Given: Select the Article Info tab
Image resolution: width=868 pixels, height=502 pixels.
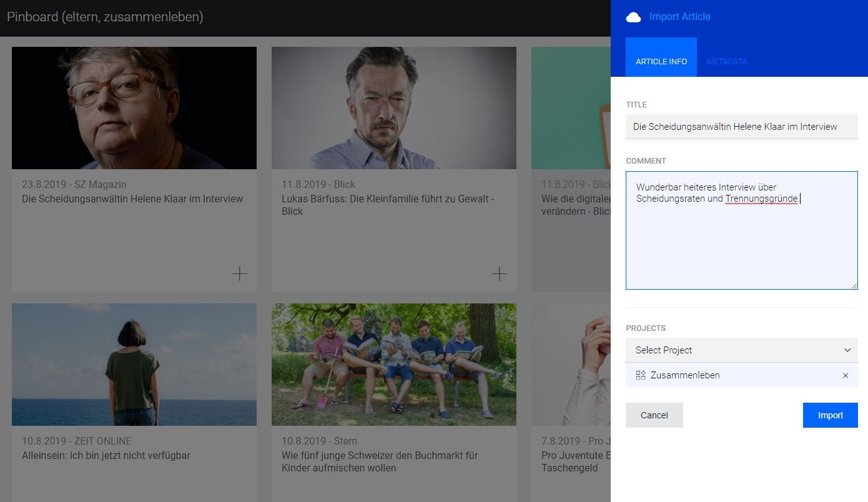Looking at the screenshot, I should pos(661,57).
